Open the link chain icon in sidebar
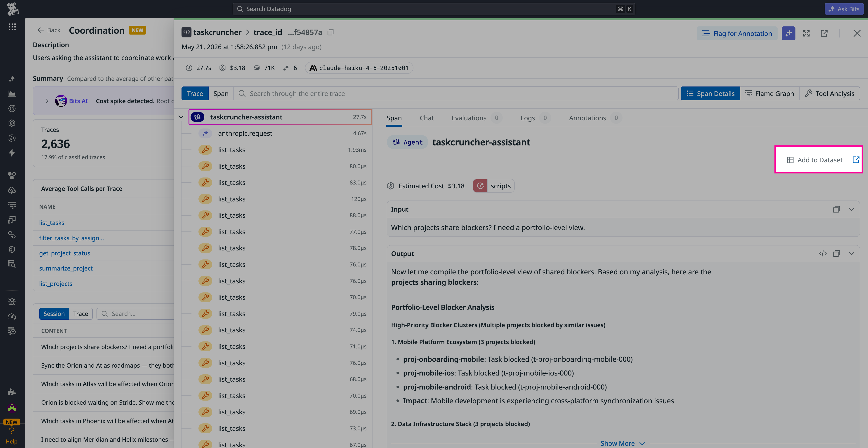868x448 pixels. [x=12, y=235]
